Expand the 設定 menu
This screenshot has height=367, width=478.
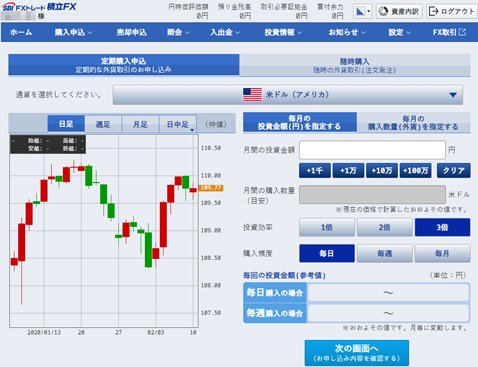coord(399,32)
